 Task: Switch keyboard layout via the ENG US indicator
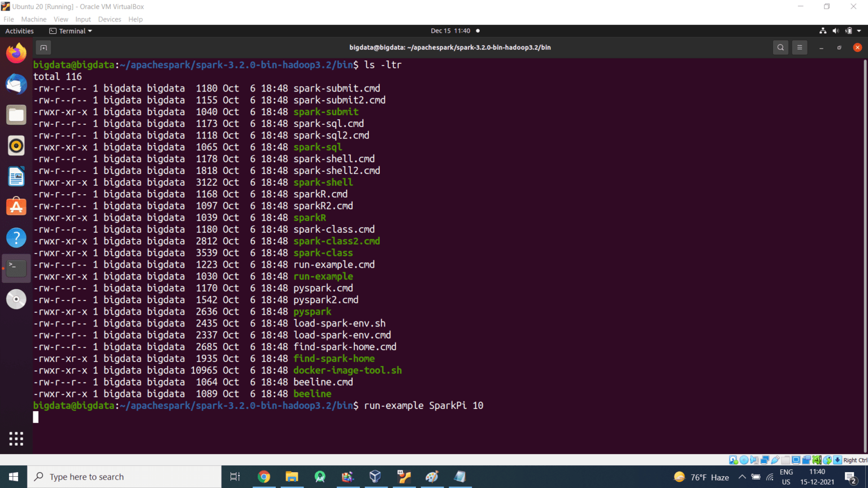coord(785,476)
